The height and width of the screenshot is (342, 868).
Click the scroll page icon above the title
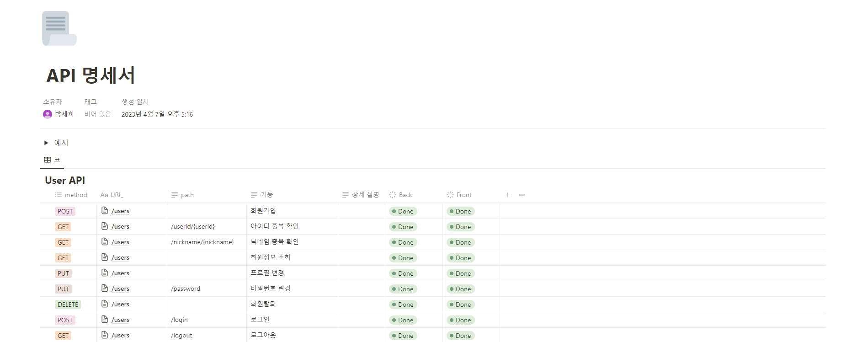pos(59,28)
